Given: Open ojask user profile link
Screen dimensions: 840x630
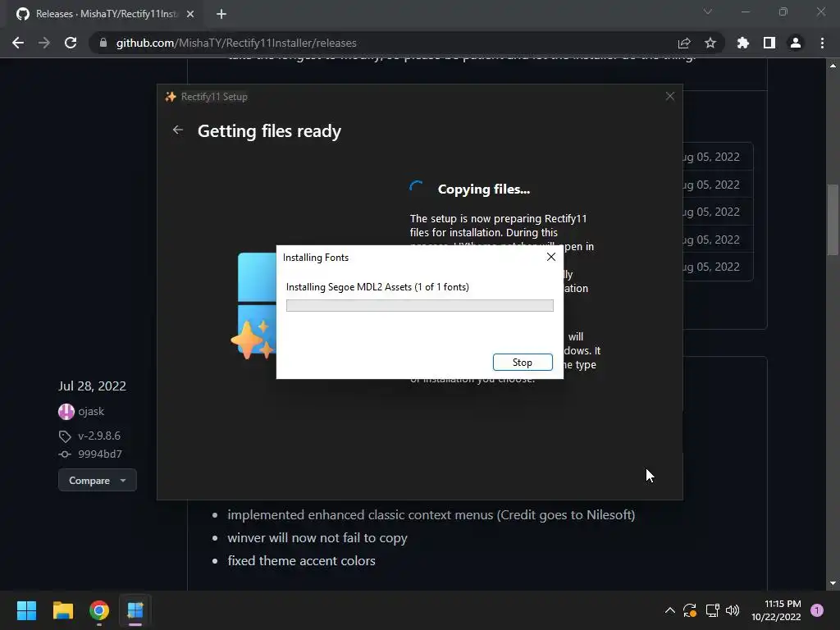Looking at the screenshot, I should [91, 412].
